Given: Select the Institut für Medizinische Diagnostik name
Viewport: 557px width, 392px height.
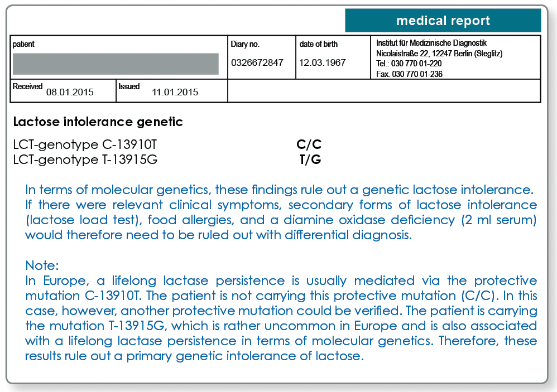Looking at the screenshot, I should pos(431,43).
